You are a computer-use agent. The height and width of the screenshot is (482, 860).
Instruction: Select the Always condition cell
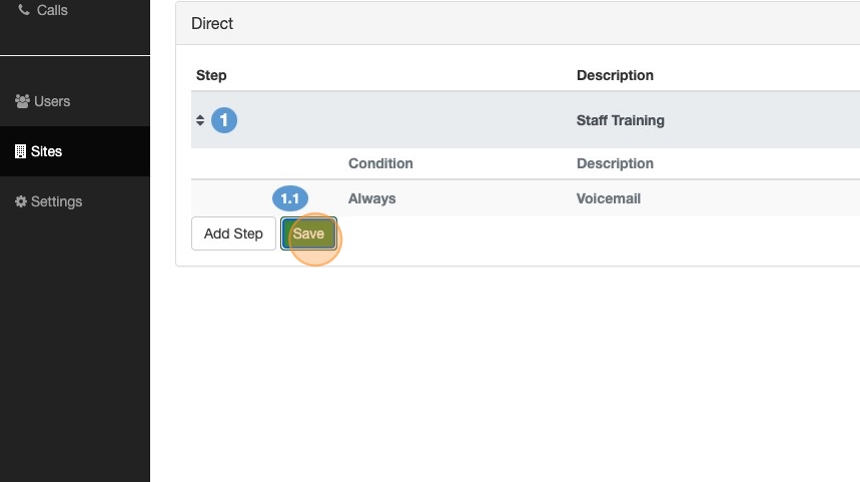(x=372, y=198)
